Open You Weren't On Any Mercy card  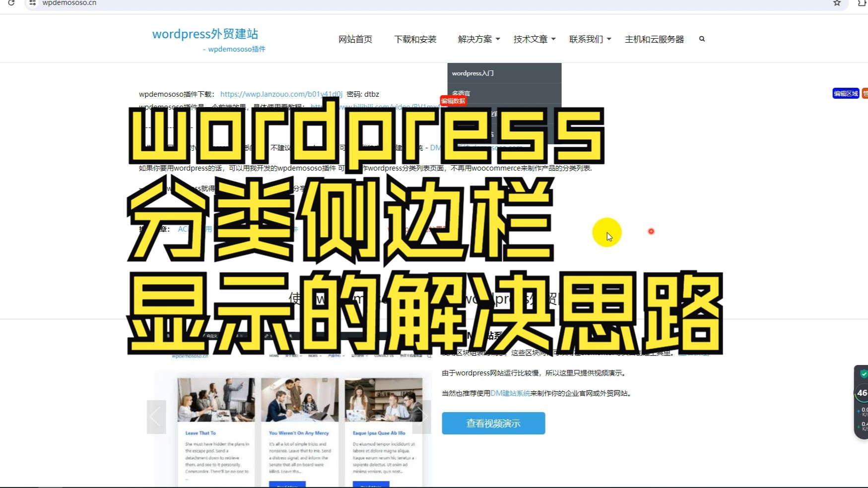pos(299,433)
